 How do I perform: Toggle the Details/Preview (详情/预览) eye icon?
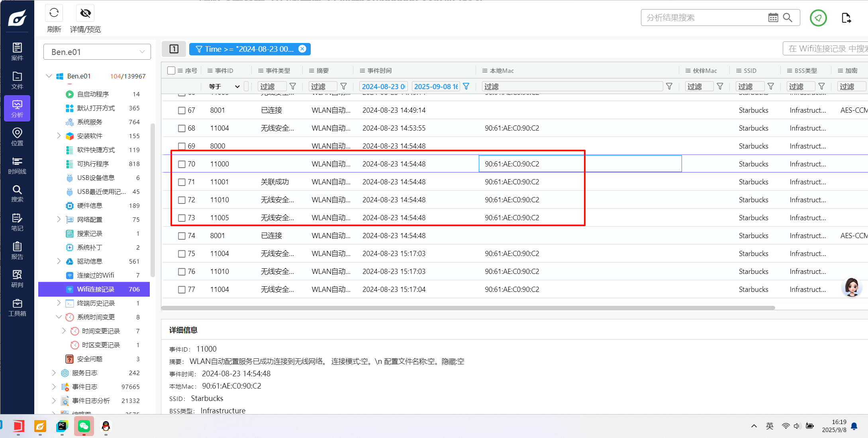[x=85, y=13]
